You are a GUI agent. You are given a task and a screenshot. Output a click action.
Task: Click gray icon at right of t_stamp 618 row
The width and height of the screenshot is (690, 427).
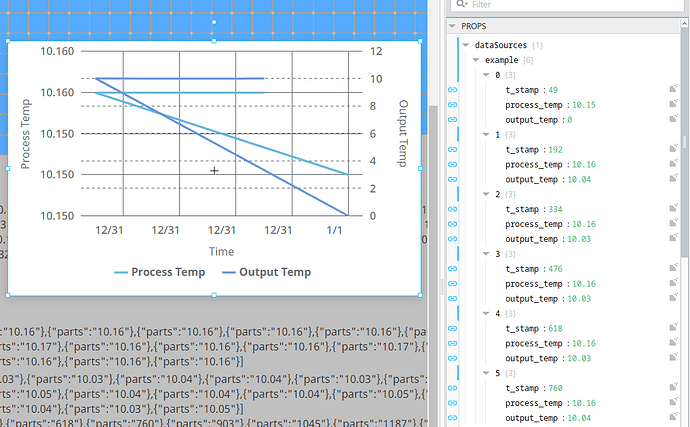[x=673, y=328]
